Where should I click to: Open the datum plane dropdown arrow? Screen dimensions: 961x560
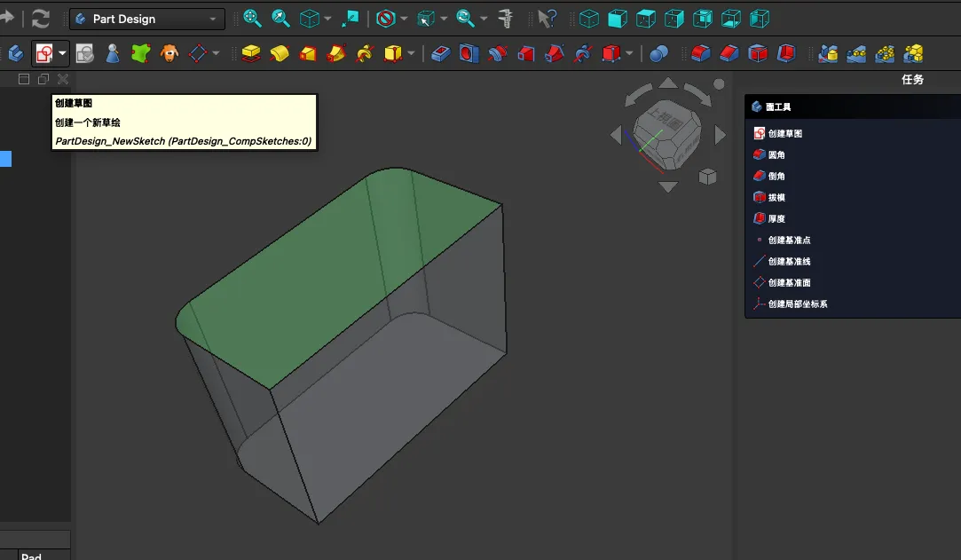(216, 54)
